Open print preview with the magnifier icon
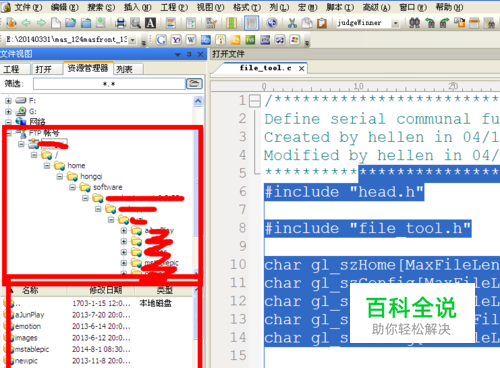The height and width of the screenshot is (368, 500). click(x=135, y=23)
